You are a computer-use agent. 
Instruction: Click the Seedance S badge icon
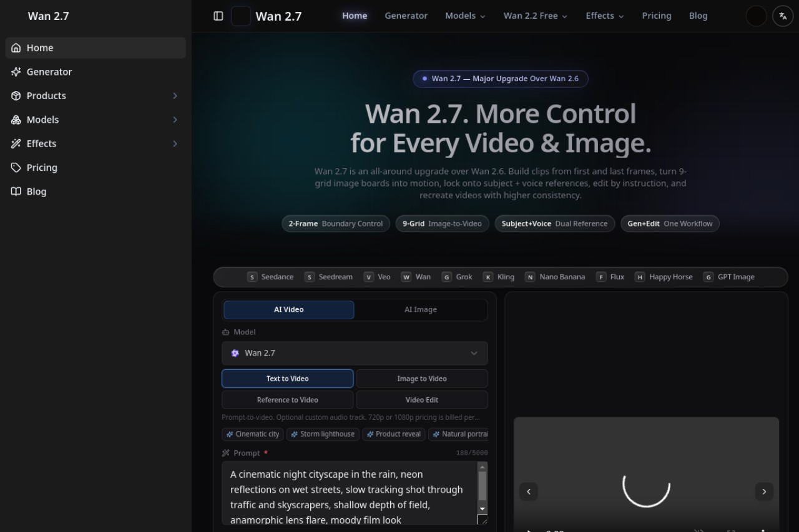[252, 277]
